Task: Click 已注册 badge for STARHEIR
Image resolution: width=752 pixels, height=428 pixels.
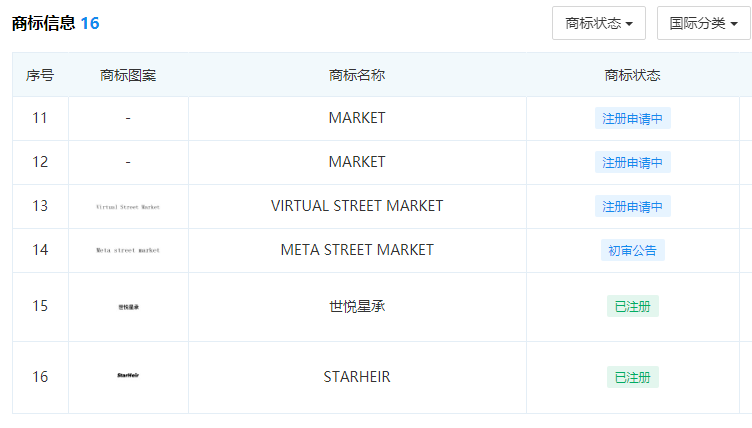Action: pyautogui.click(x=632, y=377)
